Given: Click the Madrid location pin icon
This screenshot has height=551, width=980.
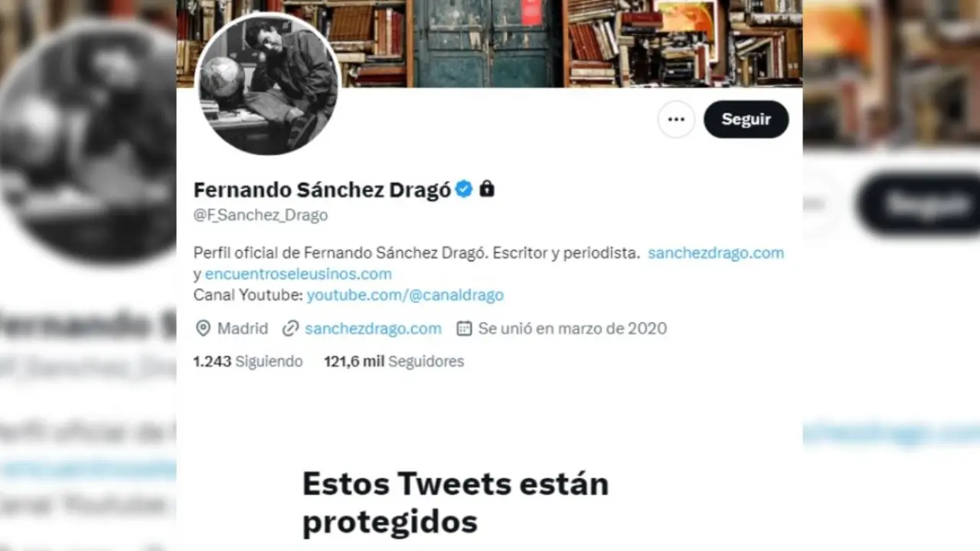Looking at the screenshot, I should coord(203,328).
